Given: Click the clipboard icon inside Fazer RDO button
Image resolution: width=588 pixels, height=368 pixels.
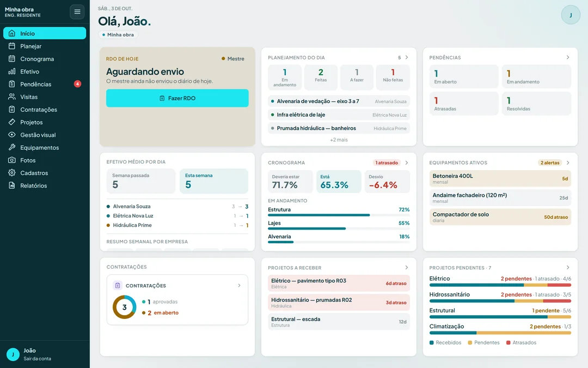Looking at the screenshot, I should (x=162, y=98).
